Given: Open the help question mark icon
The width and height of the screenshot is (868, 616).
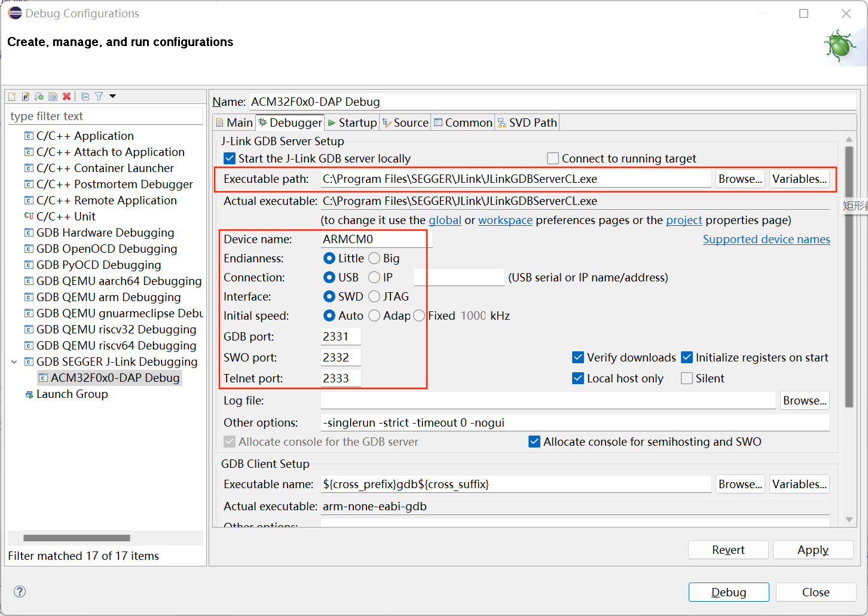Looking at the screenshot, I should 20,592.
